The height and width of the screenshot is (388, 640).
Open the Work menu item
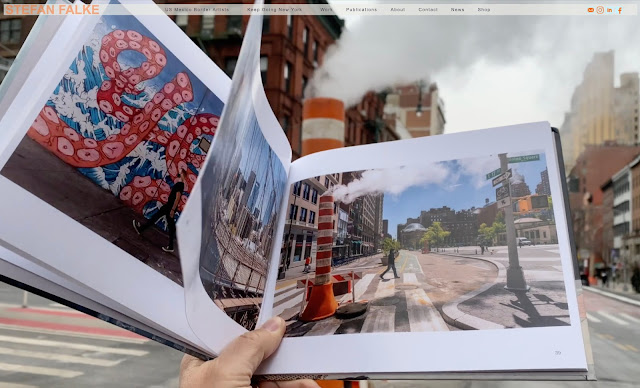326,9
